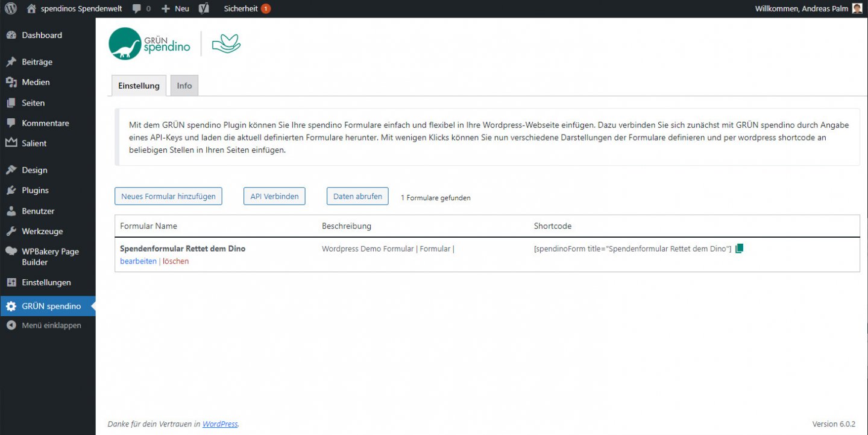Open the Yoast SEO icon in admin bar
Image resolution: width=868 pixels, height=435 pixels.
click(x=204, y=8)
